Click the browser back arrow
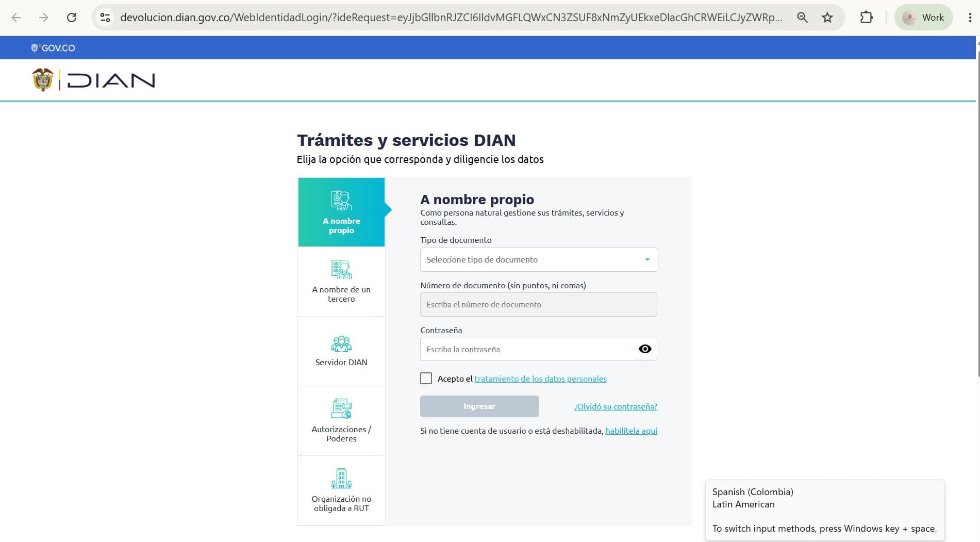 point(16,18)
